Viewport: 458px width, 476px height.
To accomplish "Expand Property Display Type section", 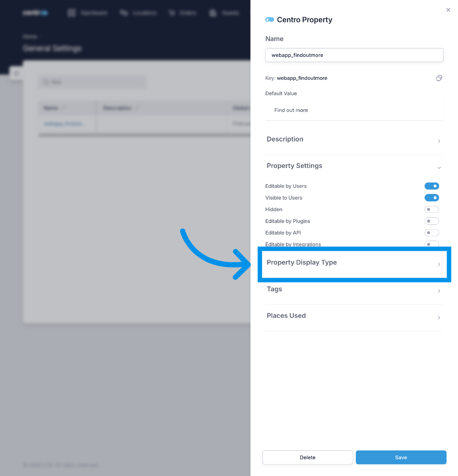I will pyautogui.click(x=354, y=264).
